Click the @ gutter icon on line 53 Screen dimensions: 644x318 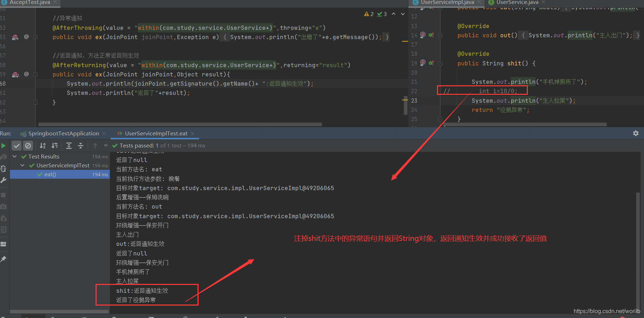pyautogui.click(x=26, y=37)
